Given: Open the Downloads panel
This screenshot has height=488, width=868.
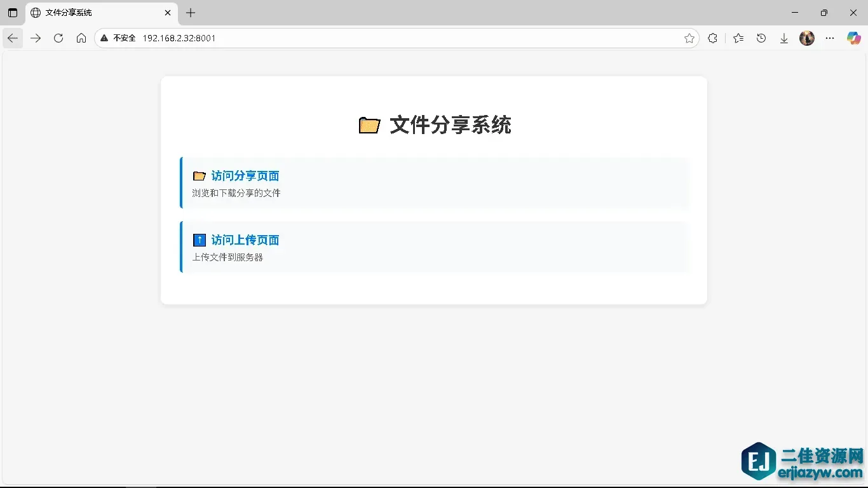Looking at the screenshot, I should click(x=784, y=38).
